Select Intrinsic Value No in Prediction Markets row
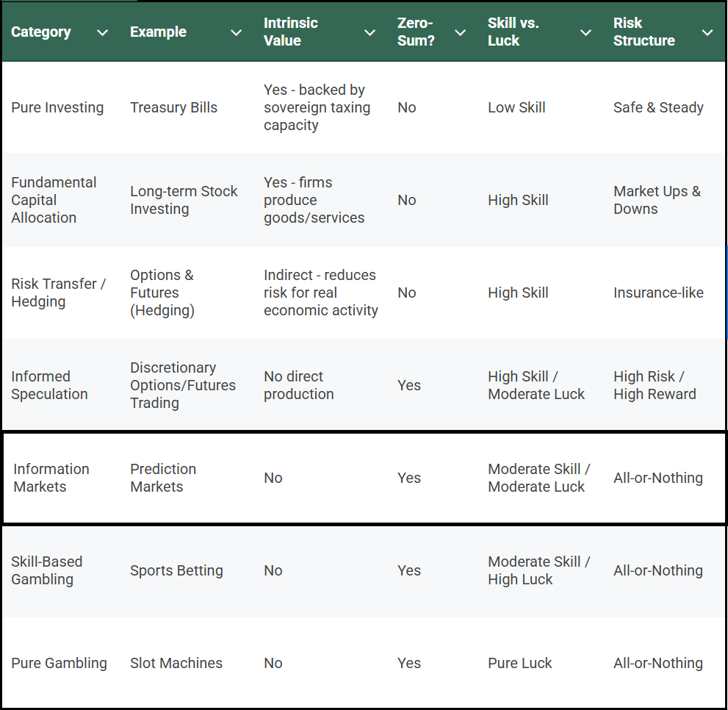This screenshot has width=728, height=710. click(x=273, y=477)
